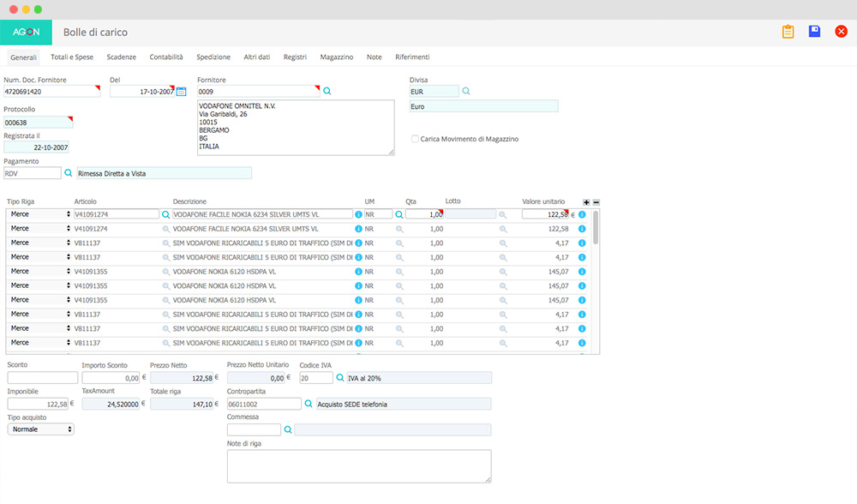Screen dimensions: 857x504
Task: Search Commessa with the magnifier icon
Action: coord(288,429)
